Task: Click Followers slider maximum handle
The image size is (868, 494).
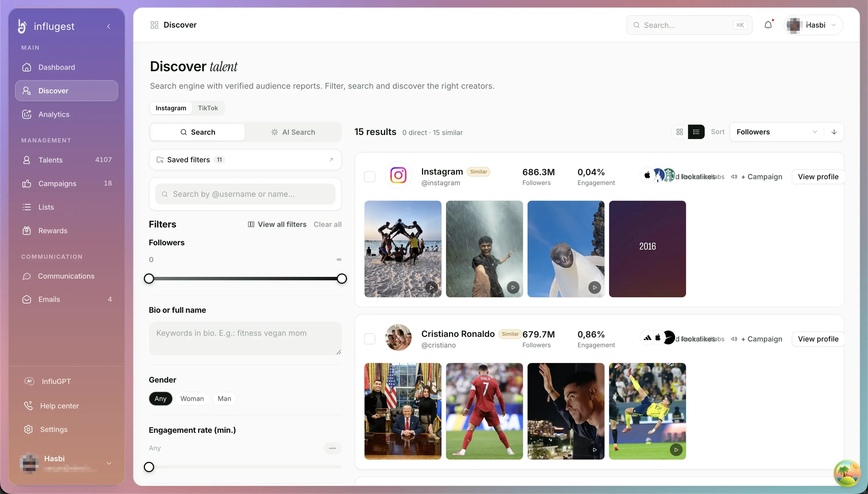Action: (x=342, y=279)
